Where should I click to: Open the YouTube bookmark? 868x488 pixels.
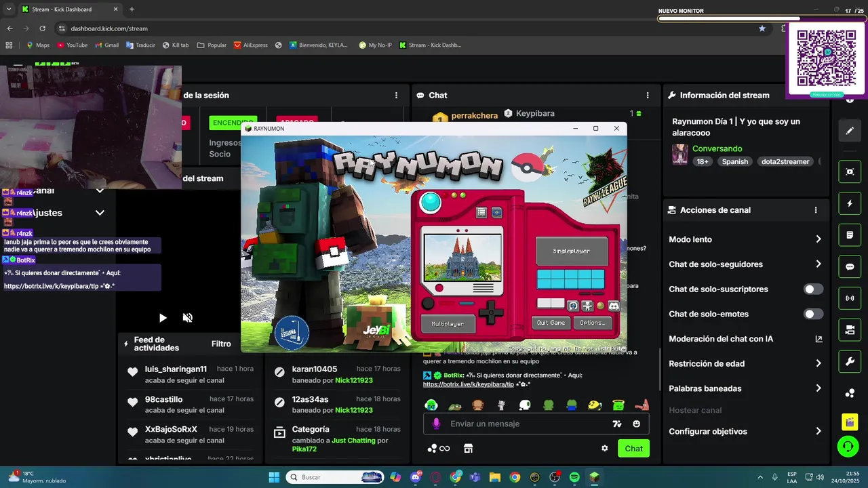click(72, 45)
